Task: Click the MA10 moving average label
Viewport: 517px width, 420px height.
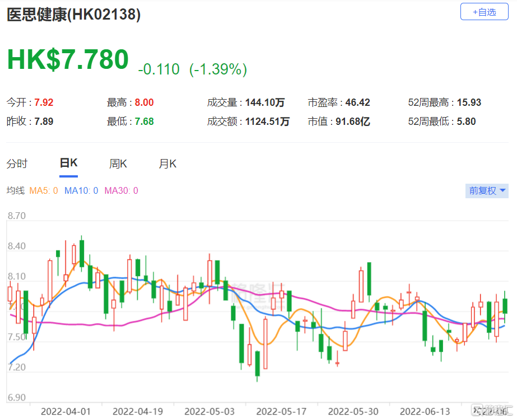Action: 81,190
